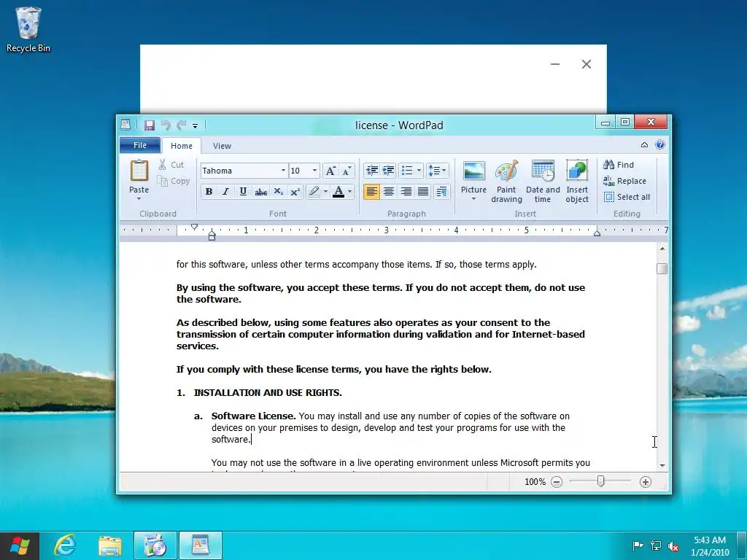Toggle Bold formatting
This screenshot has height=560, width=747.
click(209, 192)
